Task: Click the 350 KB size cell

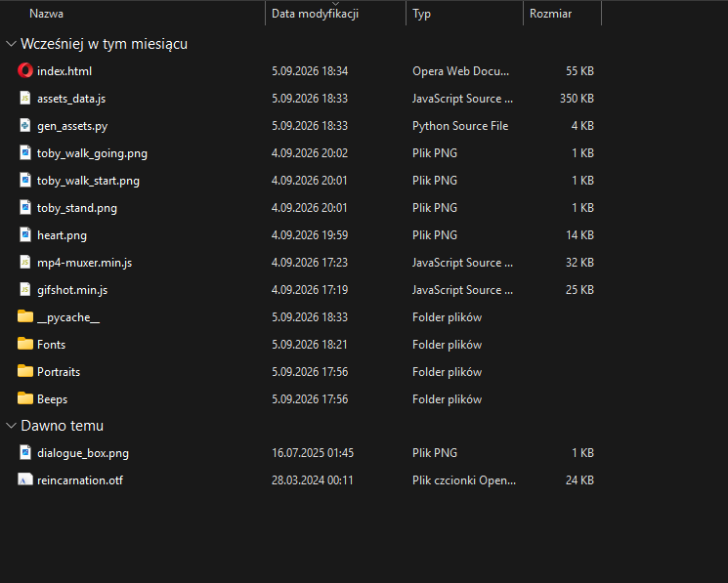Action: click(577, 99)
